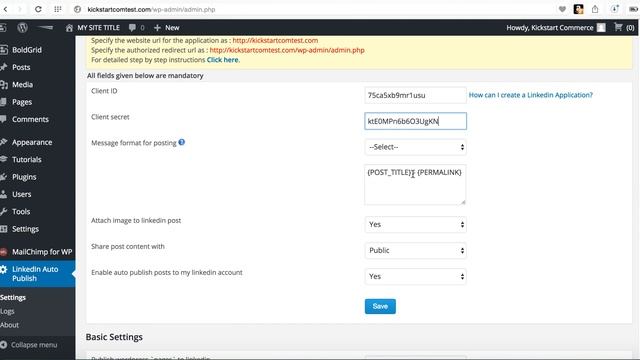Open the website url link http://kickstartcomtest.com
640x360 pixels.
click(x=275, y=40)
